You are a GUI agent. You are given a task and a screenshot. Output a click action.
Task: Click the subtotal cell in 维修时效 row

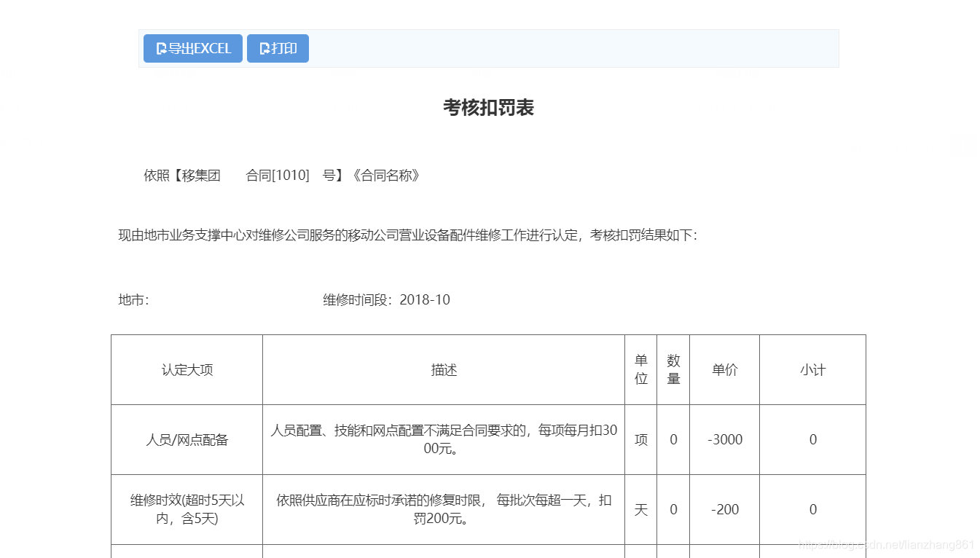point(813,510)
